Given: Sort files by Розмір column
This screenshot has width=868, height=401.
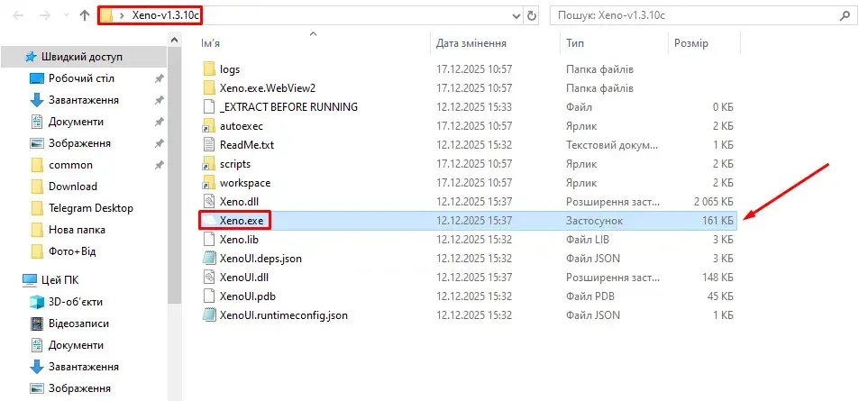Looking at the screenshot, I should (690, 43).
